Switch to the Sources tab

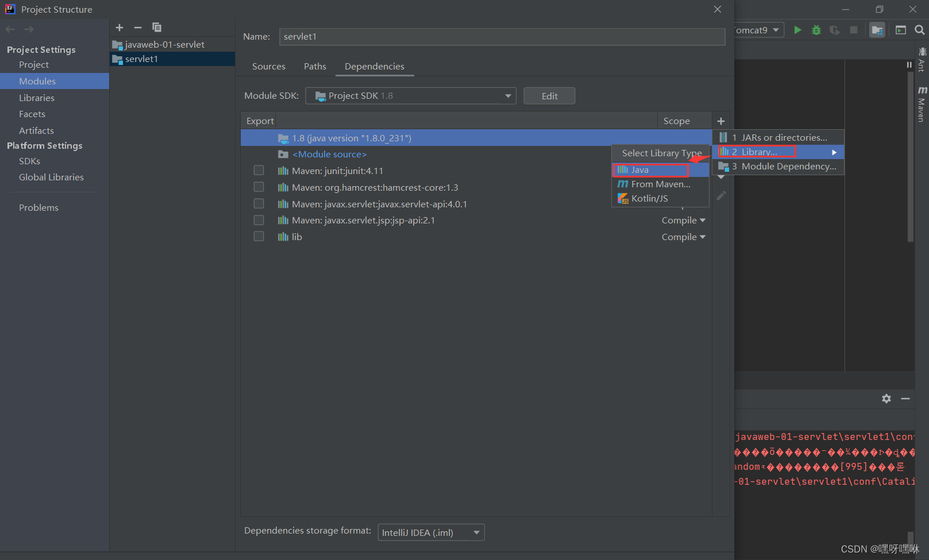tap(269, 67)
